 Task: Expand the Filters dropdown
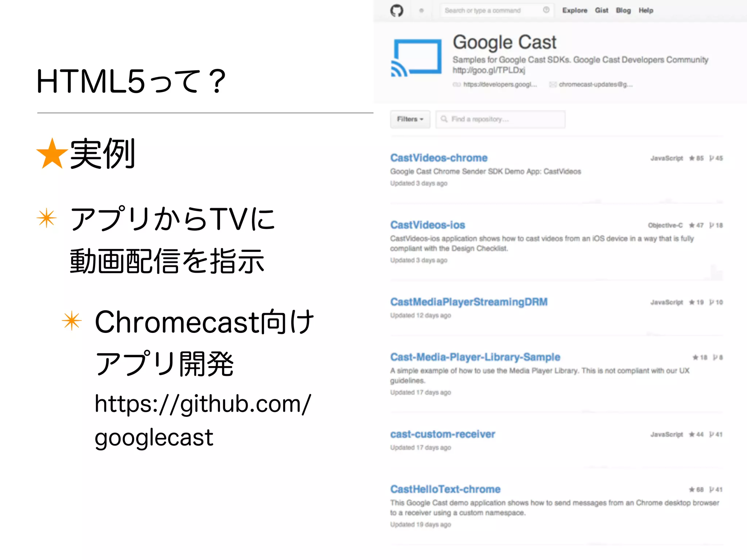410,119
